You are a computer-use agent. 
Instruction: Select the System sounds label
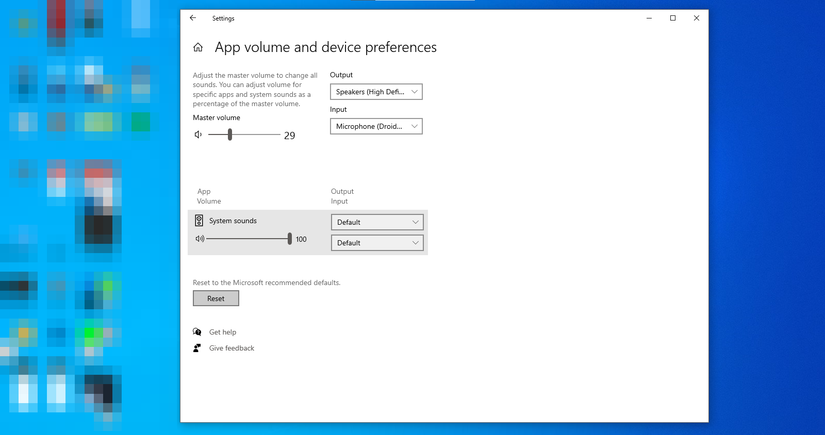(233, 221)
